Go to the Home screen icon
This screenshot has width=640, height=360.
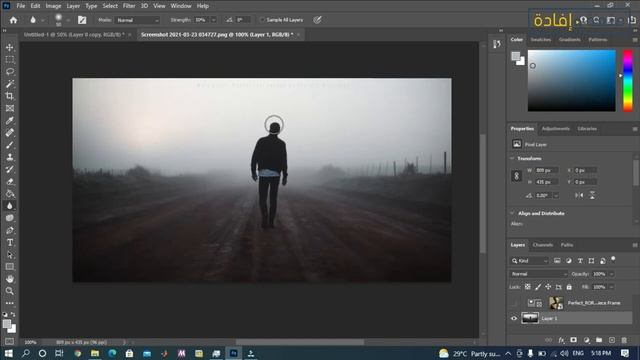(13, 20)
